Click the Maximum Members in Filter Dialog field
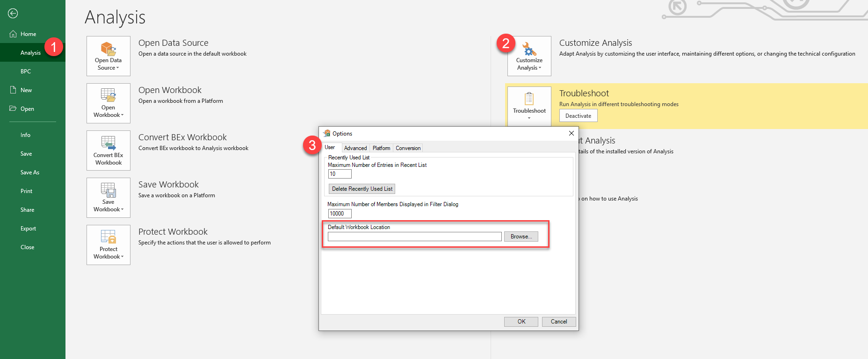The image size is (868, 359). pos(340,214)
